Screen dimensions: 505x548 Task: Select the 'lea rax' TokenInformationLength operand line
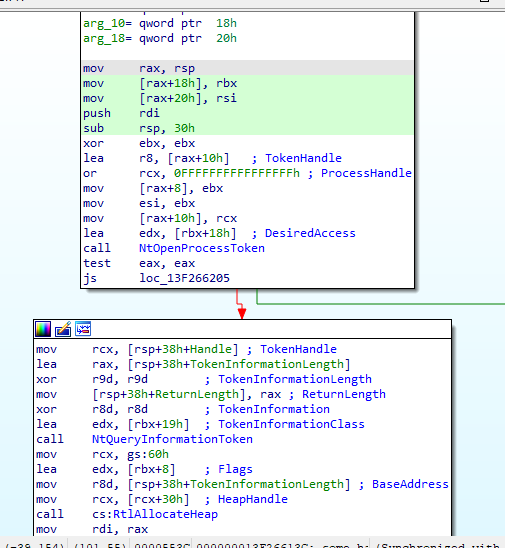tap(193, 364)
